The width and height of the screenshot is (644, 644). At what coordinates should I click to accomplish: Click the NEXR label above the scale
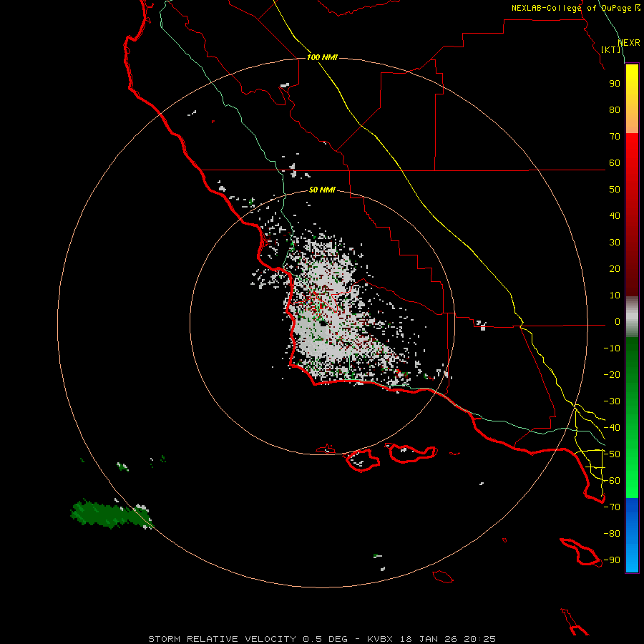[629, 43]
